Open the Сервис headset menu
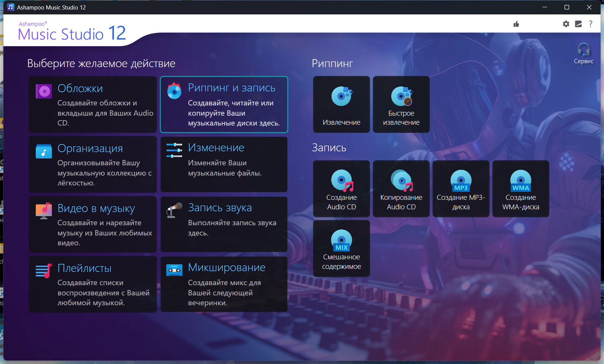 [x=584, y=53]
